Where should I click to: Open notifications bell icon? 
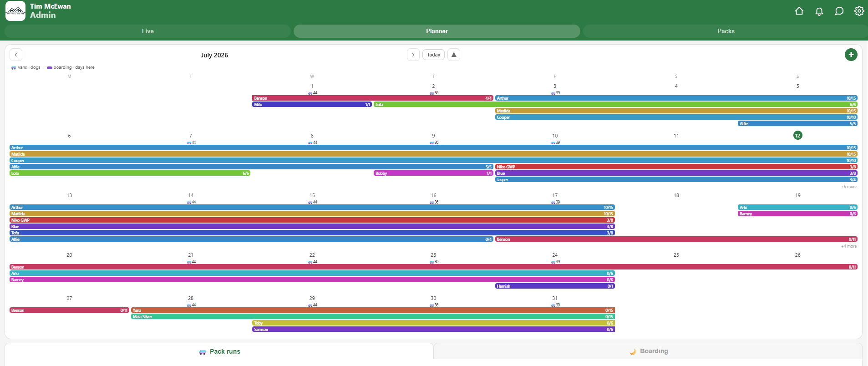[x=819, y=11]
